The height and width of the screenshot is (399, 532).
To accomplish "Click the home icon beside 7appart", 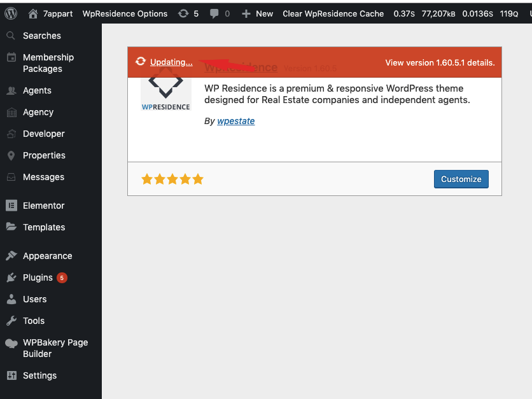I will (33, 13).
